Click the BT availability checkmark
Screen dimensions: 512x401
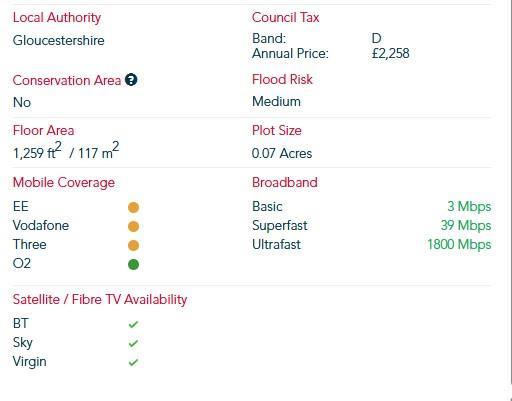pos(133,324)
